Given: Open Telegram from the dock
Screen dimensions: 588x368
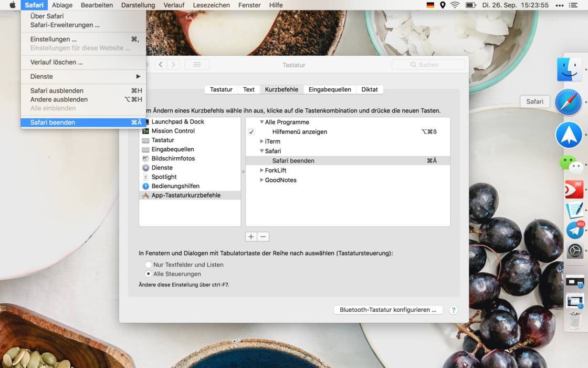Looking at the screenshot, I should [575, 230].
